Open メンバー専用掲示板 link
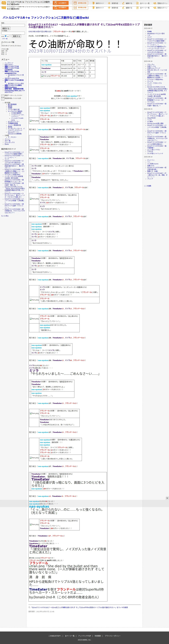The height and width of the screenshot is (644, 169). (14, 125)
